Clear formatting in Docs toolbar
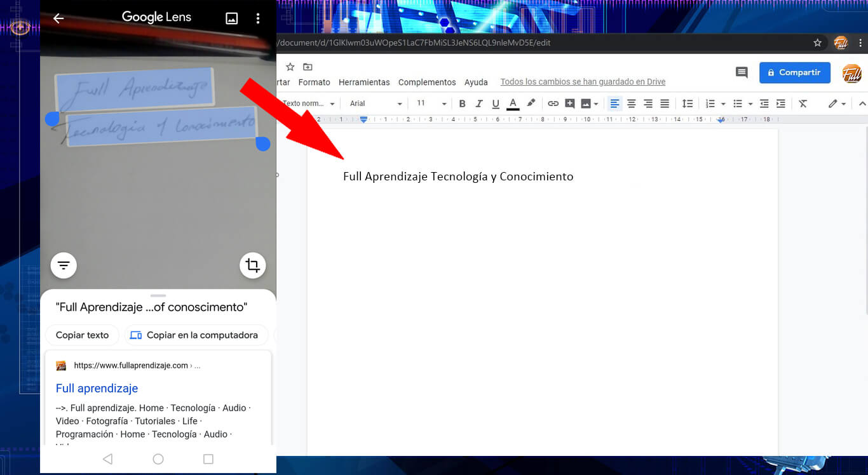Image resolution: width=868 pixels, height=475 pixels. [803, 104]
